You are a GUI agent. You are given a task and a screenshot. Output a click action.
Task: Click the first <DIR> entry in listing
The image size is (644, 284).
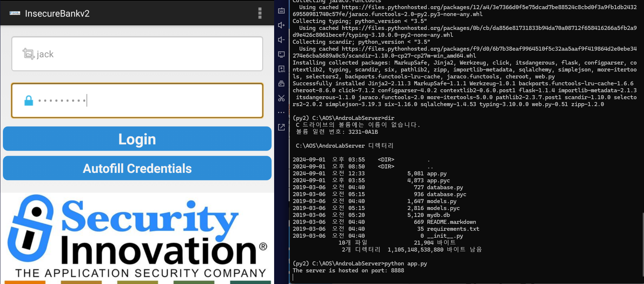[386, 160]
